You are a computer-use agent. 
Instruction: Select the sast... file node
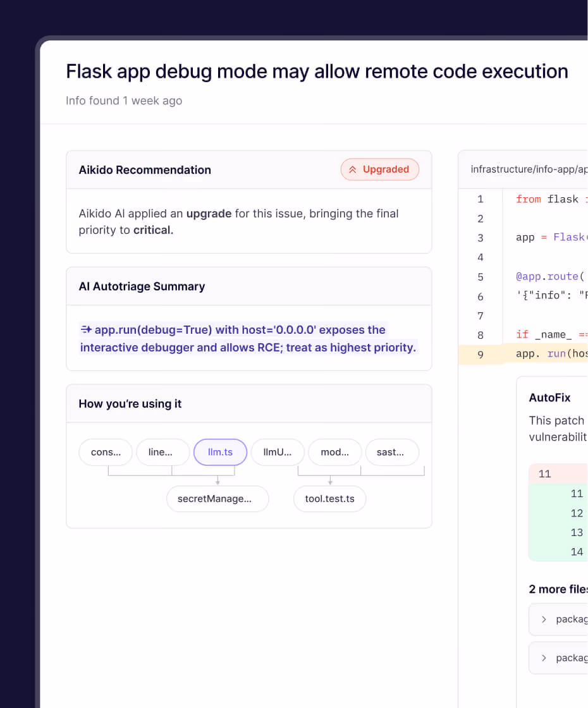pos(392,452)
